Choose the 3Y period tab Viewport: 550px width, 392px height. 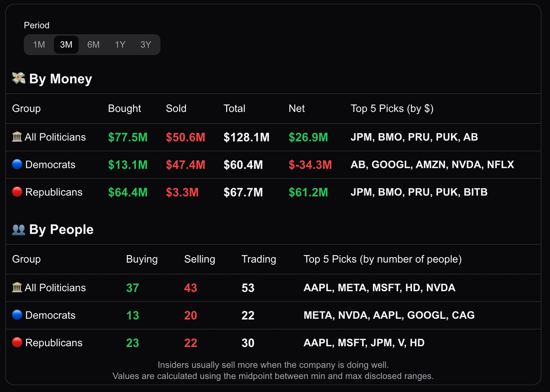(x=146, y=45)
